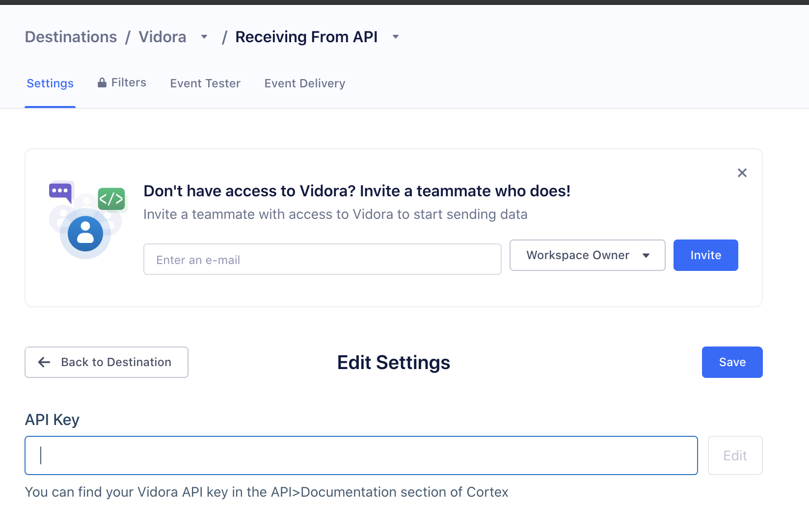Click the Receiving From API breadcrumb
This screenshot has height=532, width=809.
pos(306,37)
